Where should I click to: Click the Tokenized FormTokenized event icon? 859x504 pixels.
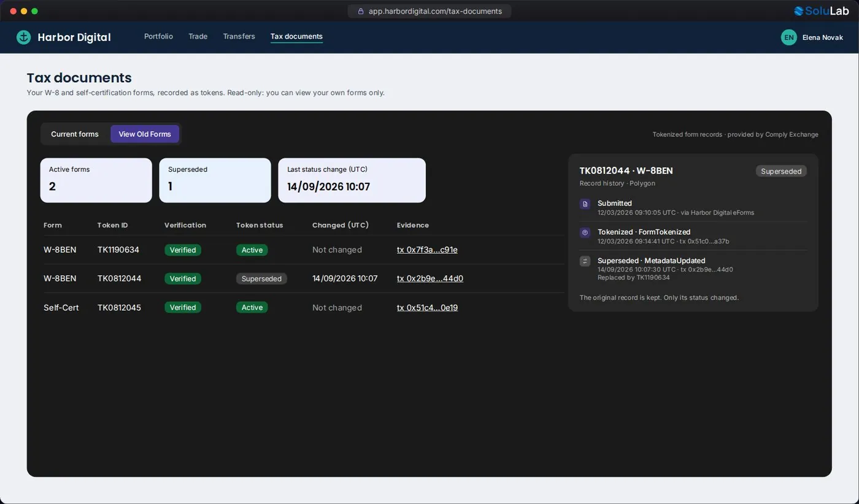point(585,232)
